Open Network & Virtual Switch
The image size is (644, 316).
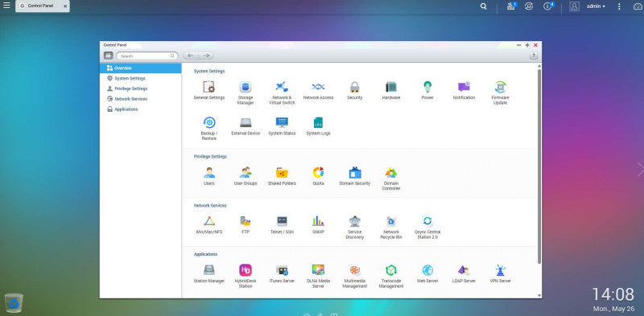[x=282, y=92]
